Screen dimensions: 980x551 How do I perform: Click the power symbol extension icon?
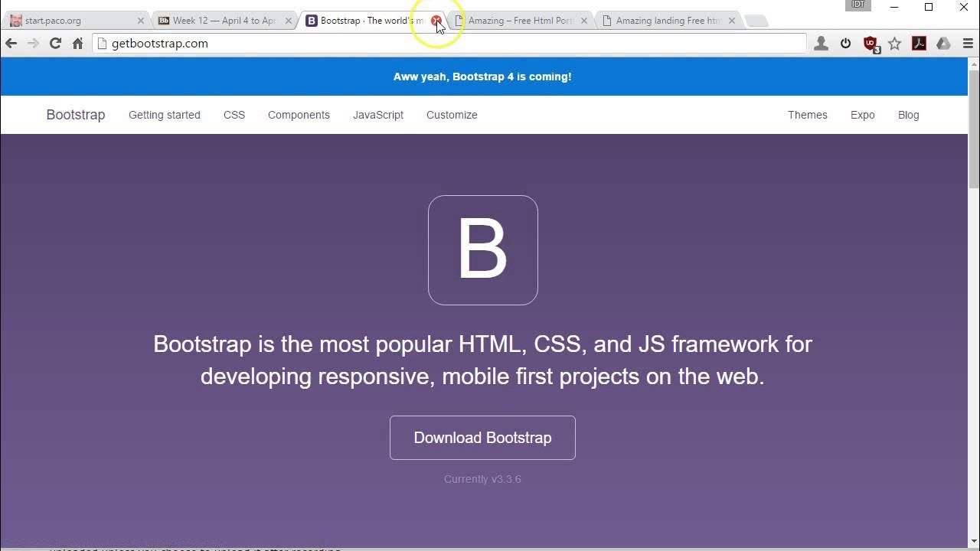tap(845, 44)
